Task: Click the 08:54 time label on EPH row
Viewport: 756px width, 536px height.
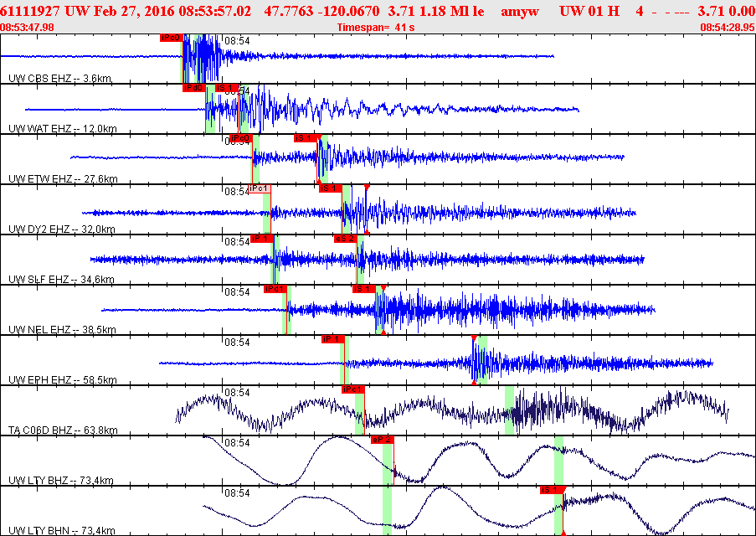Action: coord(237,343)
